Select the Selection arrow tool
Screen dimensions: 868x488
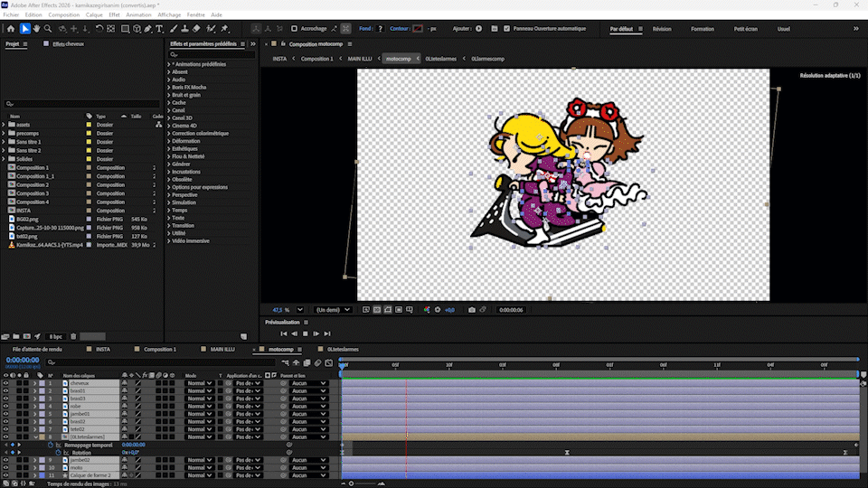click(25, 29)
